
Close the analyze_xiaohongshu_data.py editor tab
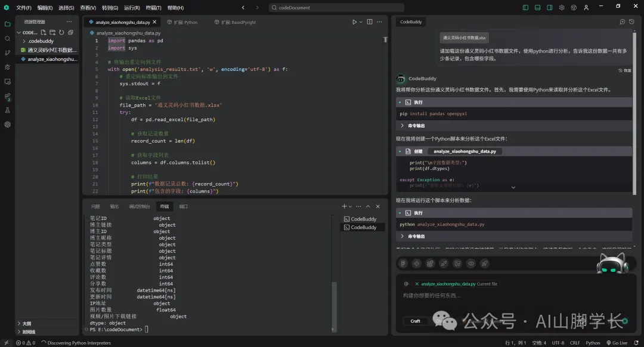coord(154,22)
